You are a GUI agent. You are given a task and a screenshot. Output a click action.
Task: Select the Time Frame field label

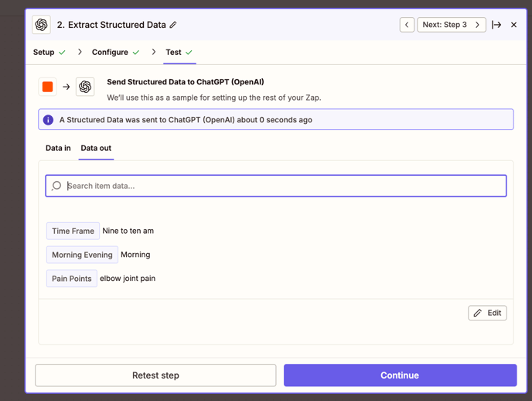pyautogui.click(x=73, y=231)
